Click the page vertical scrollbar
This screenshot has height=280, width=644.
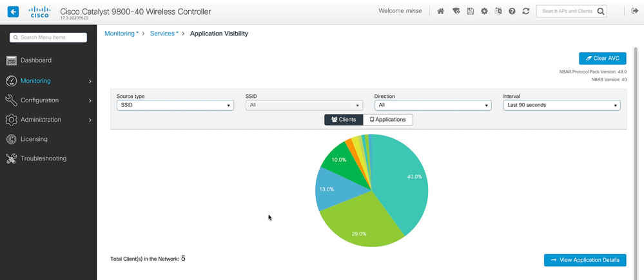(636, 164)
